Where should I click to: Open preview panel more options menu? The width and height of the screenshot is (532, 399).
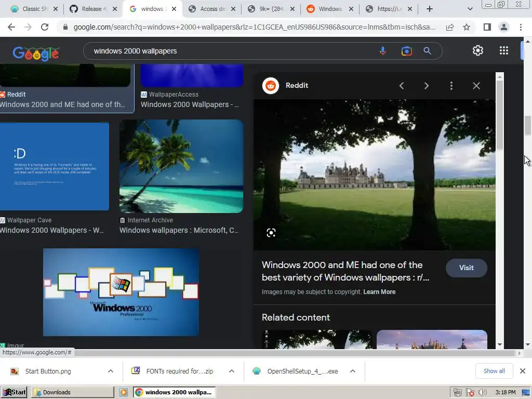pyautogui.click(x=451, y=86)
